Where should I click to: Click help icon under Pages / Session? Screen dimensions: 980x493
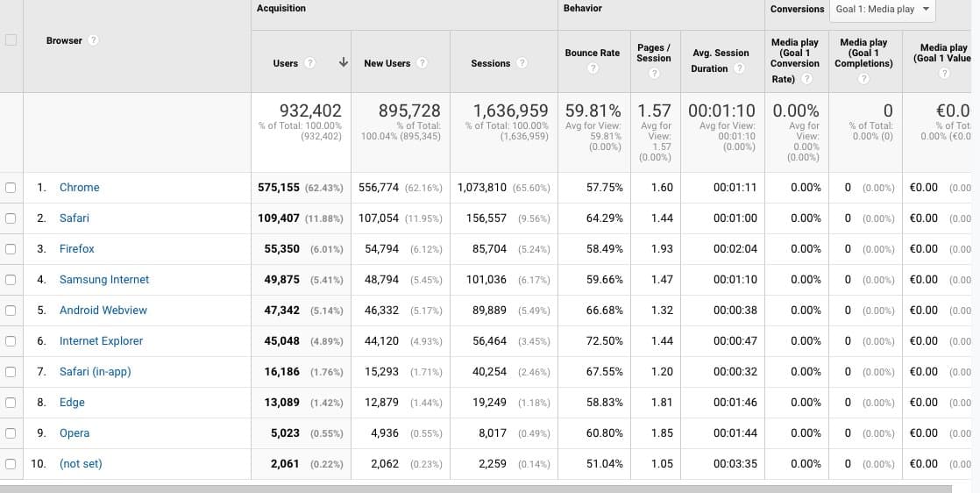pyautogui.click(x=654, y=74)
